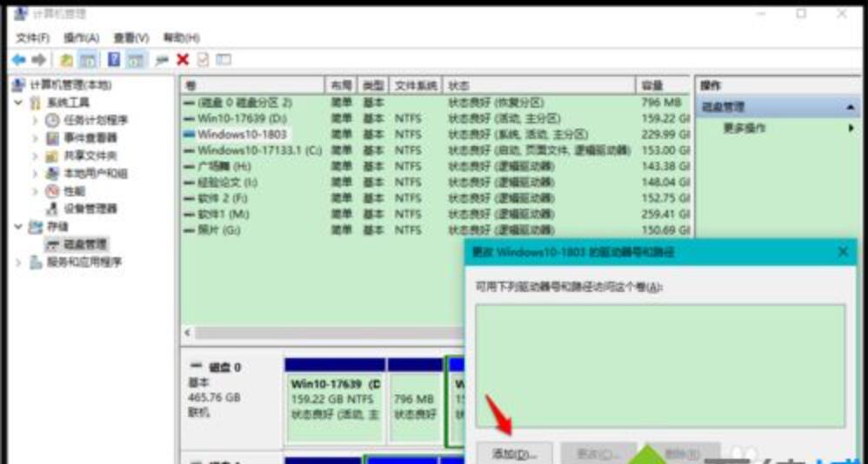This screenshot has width=868, height=464.
Task: Select volume row 软件1 (M:)
Action: click(x=436, y=214)
